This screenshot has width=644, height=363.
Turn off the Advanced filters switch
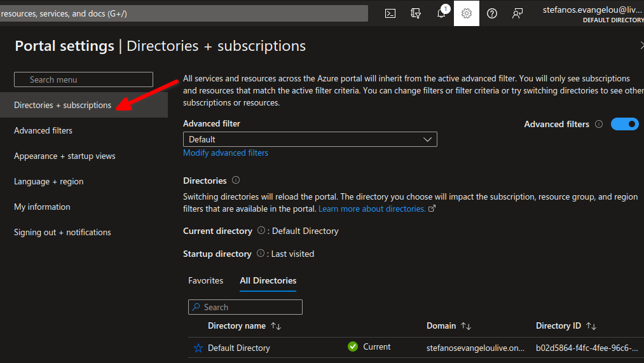[x=625, y=124]
